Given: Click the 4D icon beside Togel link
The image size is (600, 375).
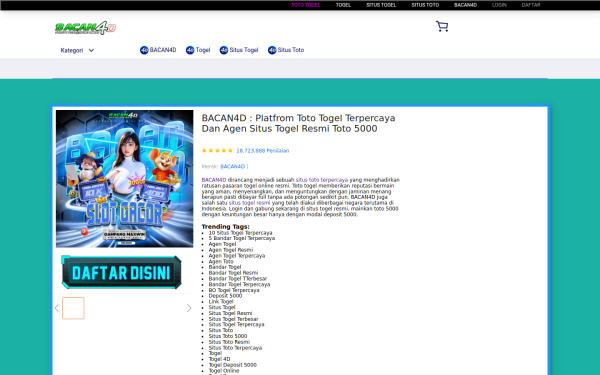Looking at the screenshot, I should click(x=190, y=50).
